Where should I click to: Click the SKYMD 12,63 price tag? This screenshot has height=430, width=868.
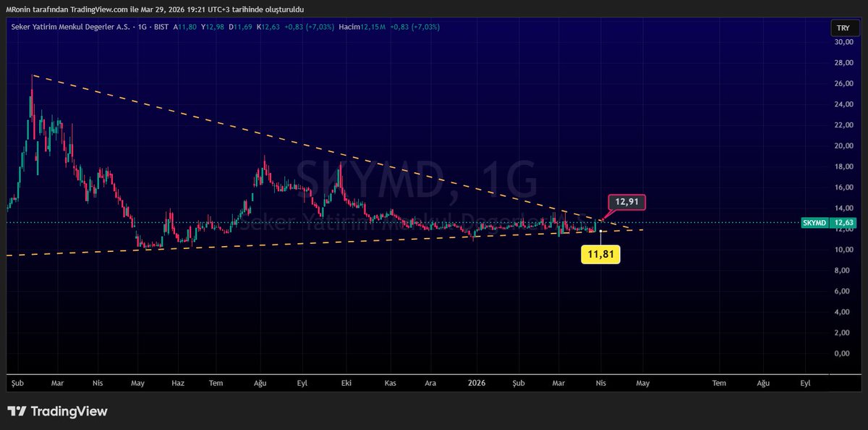(x=829, y=223)
